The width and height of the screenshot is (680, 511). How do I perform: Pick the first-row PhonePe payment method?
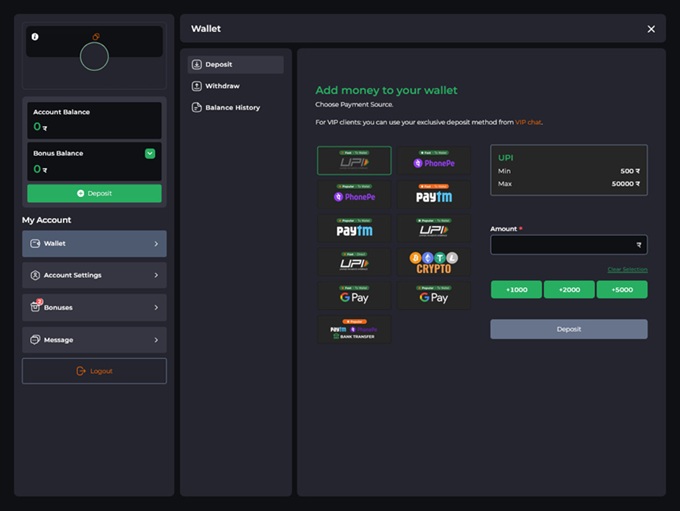pyautogui.click(x=435, y=160)
